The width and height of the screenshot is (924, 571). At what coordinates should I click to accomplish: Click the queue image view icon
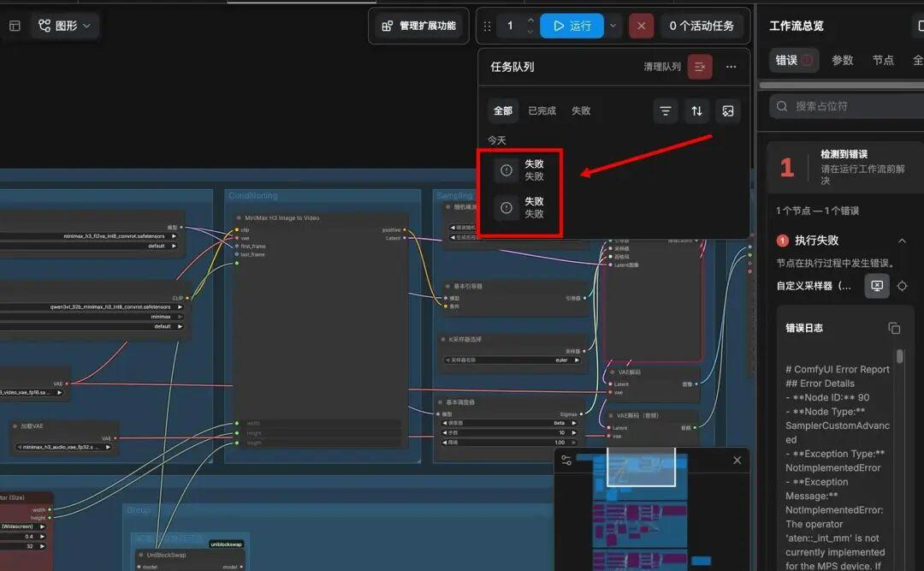pos(728,111)
